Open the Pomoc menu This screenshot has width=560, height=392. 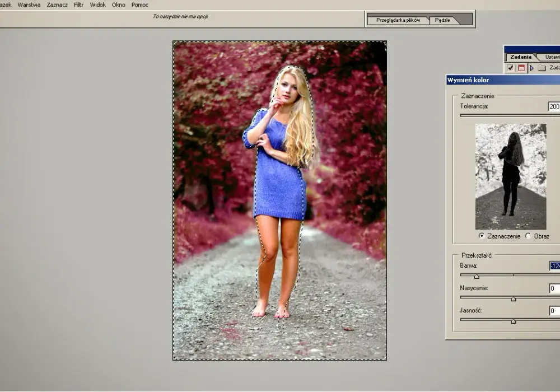[x=139, y=5]
